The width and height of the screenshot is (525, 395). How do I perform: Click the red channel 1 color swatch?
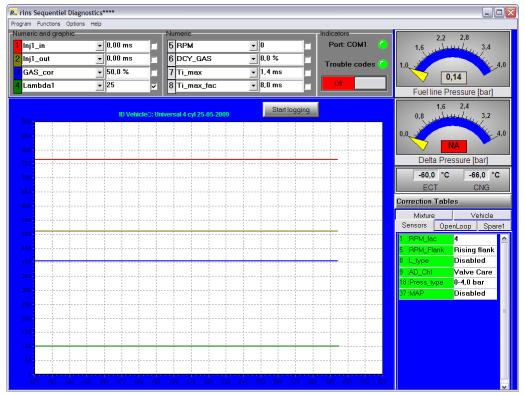(17, 46)
